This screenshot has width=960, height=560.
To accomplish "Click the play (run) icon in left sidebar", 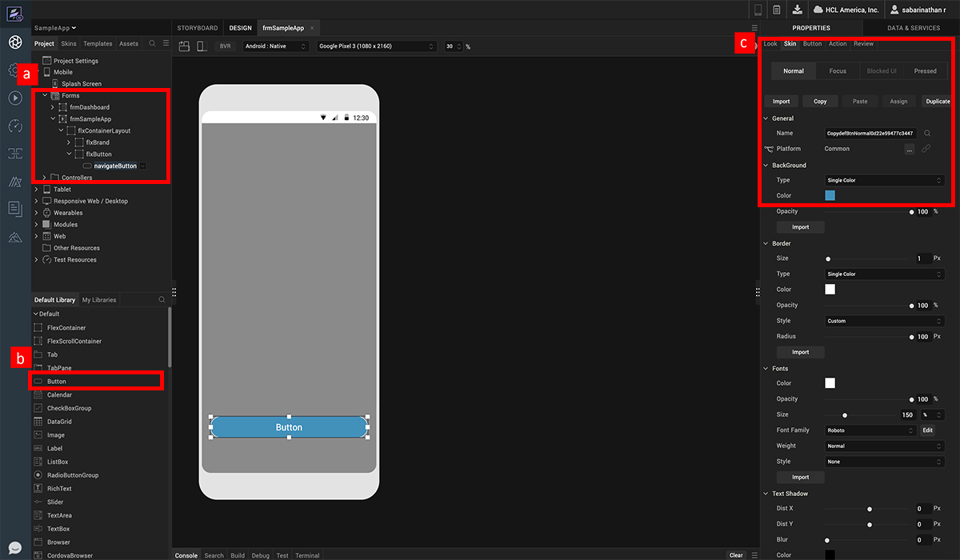I will tap(14, 98).
